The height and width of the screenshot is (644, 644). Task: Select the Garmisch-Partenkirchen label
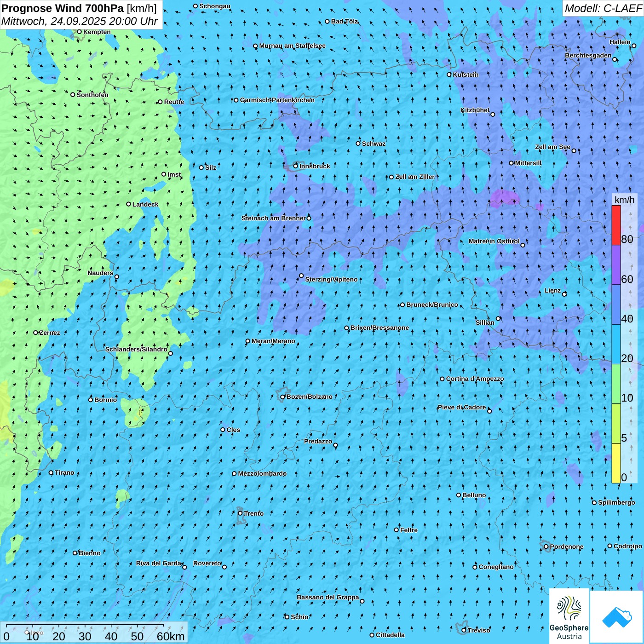tap(277, 100)
